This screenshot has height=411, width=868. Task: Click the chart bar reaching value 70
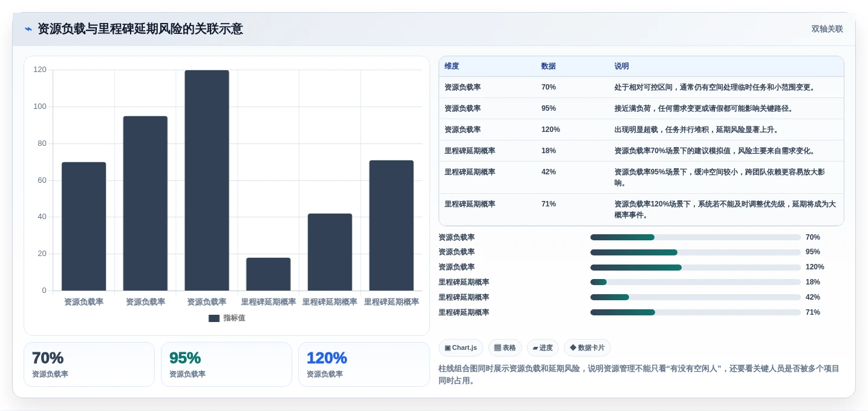(83, 226)
